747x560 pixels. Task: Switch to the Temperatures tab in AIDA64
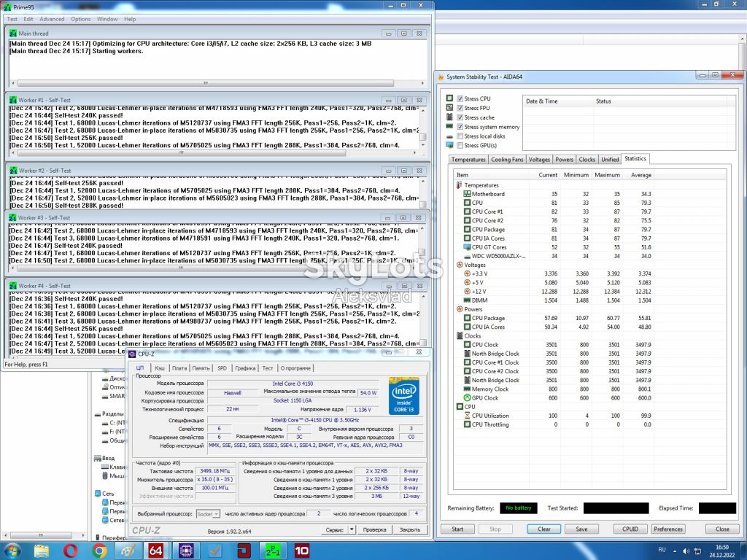(468, 160)
